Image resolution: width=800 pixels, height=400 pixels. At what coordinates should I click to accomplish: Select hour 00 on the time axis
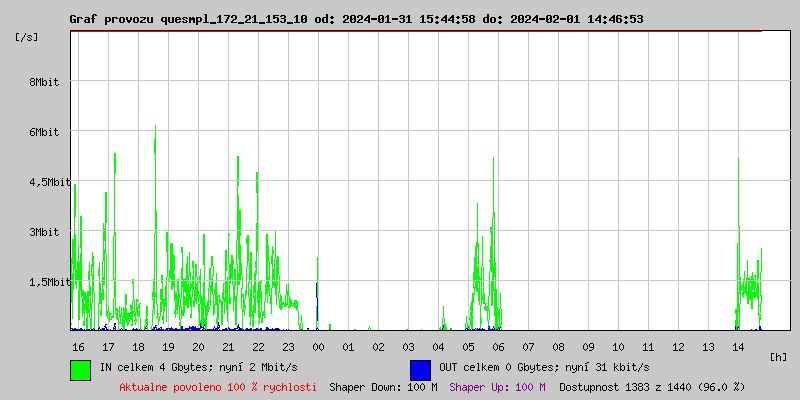[318, 347]
